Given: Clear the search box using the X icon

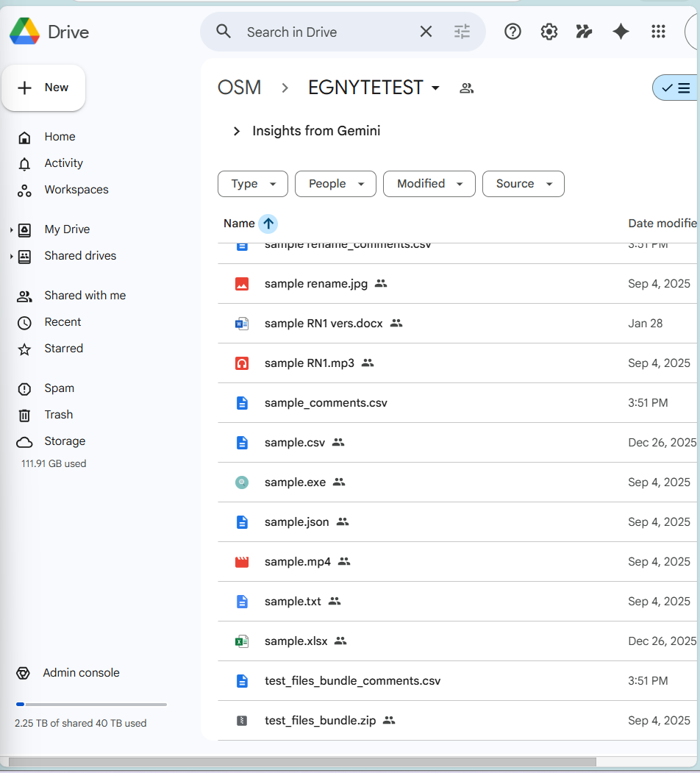Looking at the screenshot, I should pos(426,32).
